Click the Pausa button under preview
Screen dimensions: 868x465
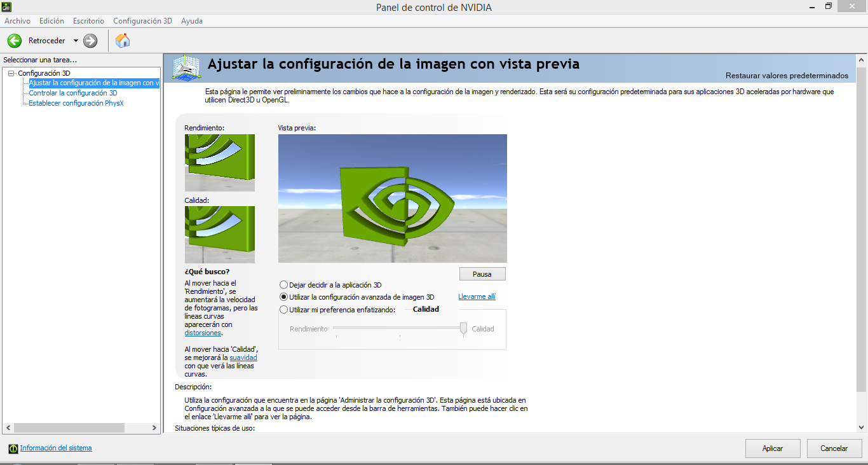482,274
